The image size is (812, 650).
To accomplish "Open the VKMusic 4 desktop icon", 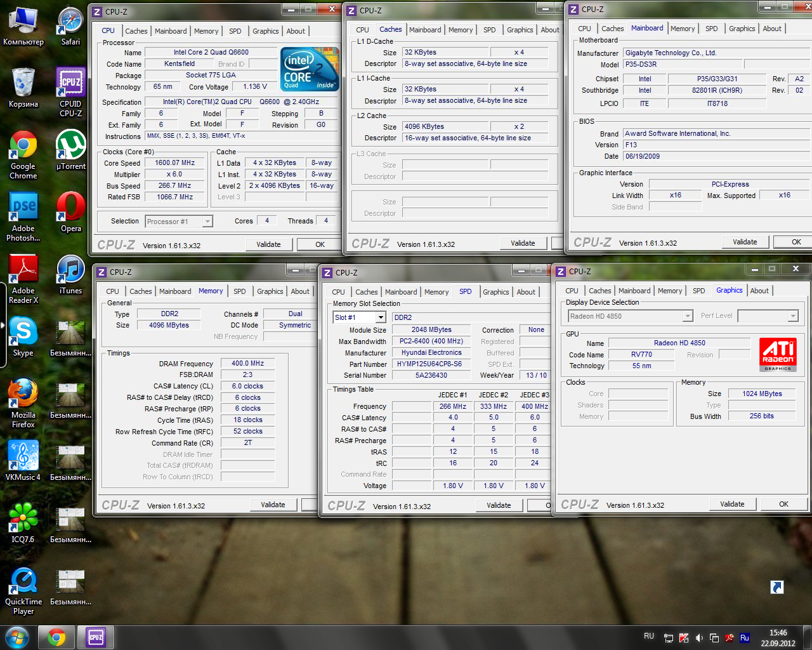I will pyautogui.click(x=23, y=461).
